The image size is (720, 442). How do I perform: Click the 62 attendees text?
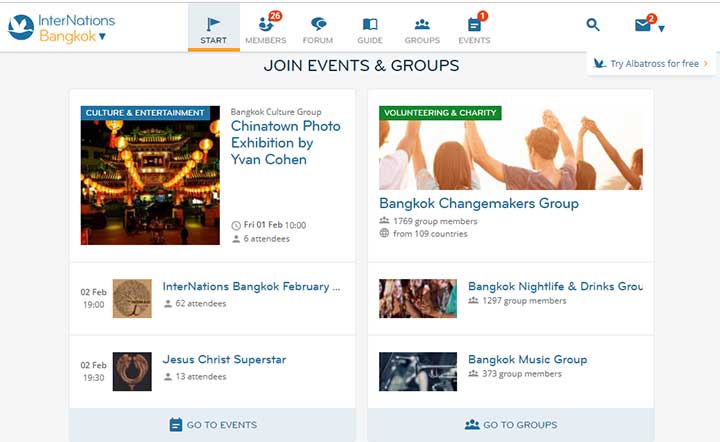[x=201, y=303]
